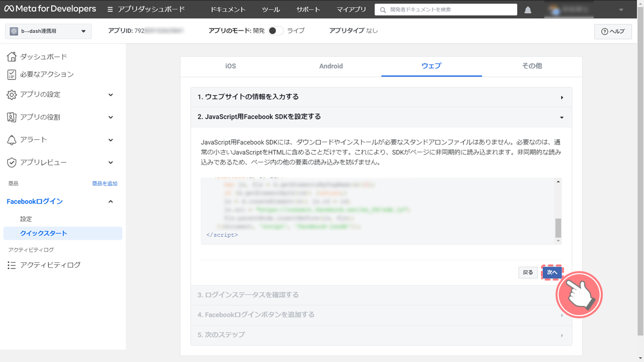Screen dimensions: 644x362
Task: Click アプリタイプ なし text
Action: 353,31
